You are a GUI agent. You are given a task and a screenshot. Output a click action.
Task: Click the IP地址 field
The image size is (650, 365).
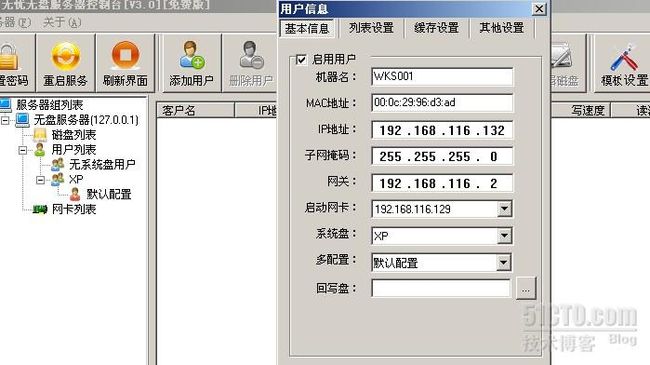(442, 130)
